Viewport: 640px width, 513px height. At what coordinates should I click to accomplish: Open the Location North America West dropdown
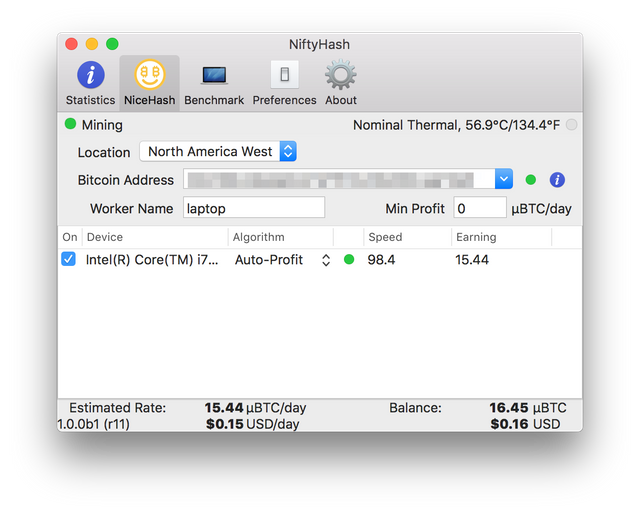pos(218,151)
